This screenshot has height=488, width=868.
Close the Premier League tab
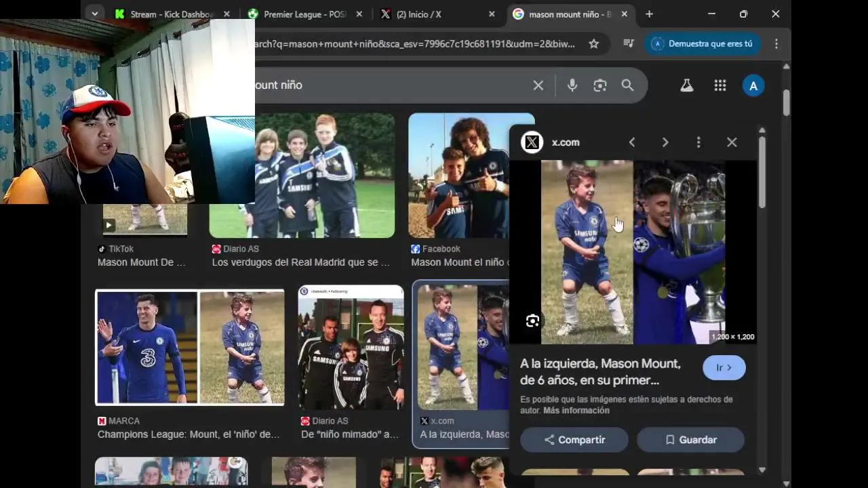coord(359,14)
